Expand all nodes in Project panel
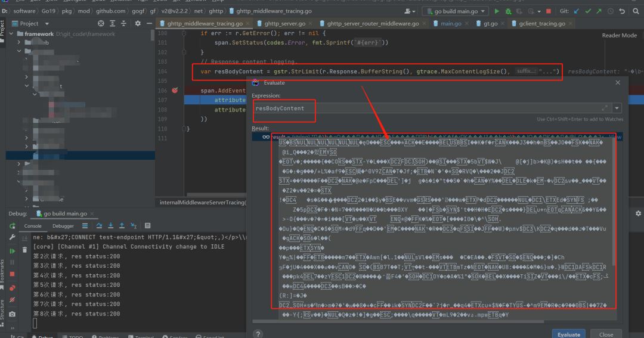Screen dimensions: 644x338 click(112, 24)
